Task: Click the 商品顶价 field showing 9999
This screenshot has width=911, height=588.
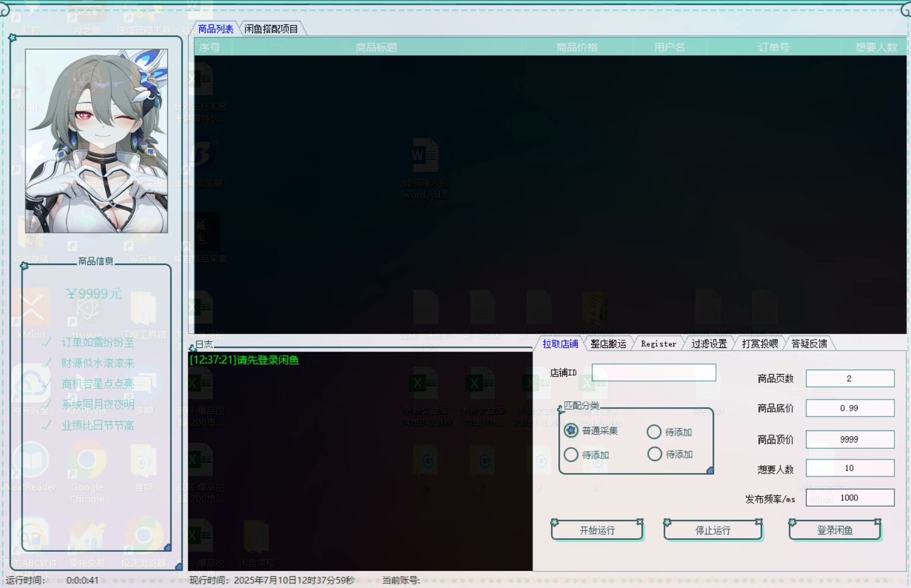Action: point(850,439)
